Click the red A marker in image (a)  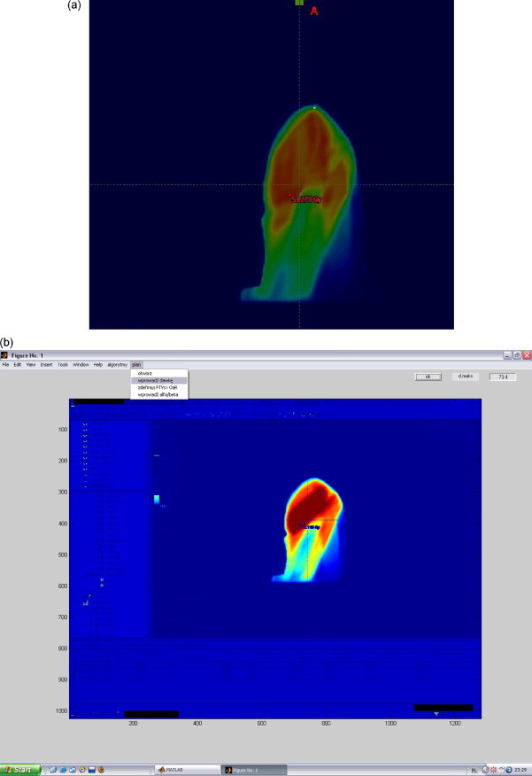click(314, 11)
